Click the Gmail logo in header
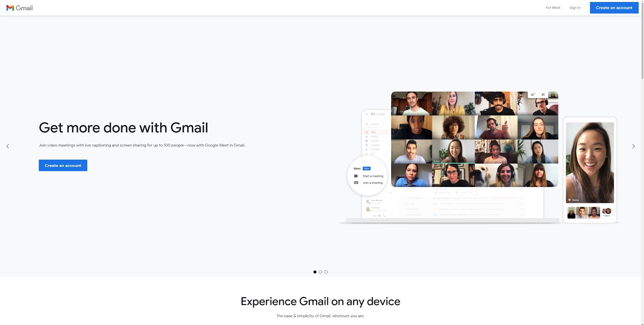Image resolution: width=644 pixels, height=325 pixels. (19, 8)
